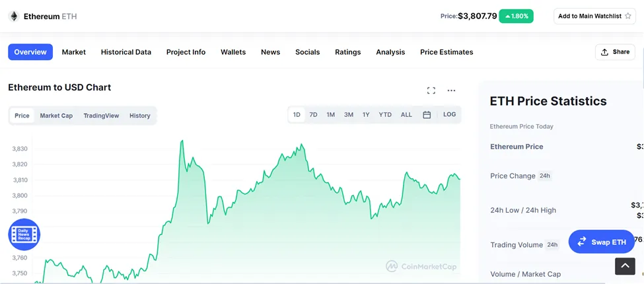Image resolution: width=644 pixels, height=284 pixels.
Task: Go to the Project Info tab
Action: 186,52
